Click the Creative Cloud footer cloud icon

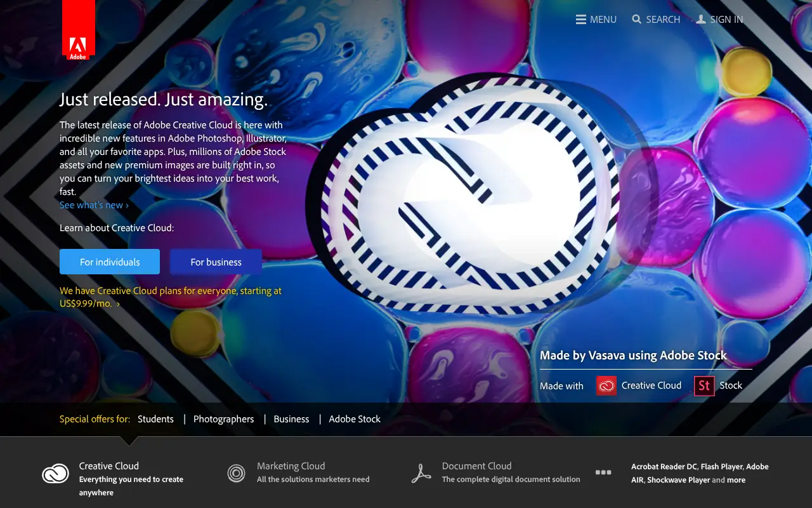point(55,474)
